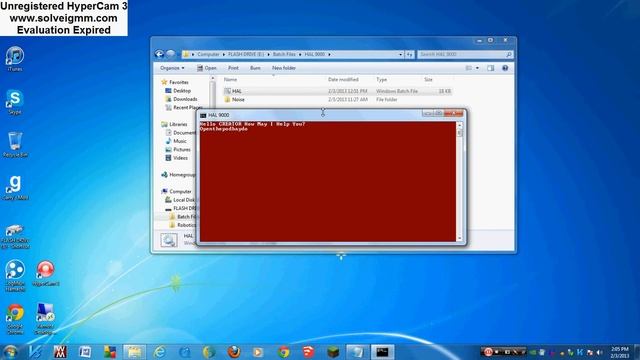The height and width of the screenshot is (360, 640).
Task: Switch to Command Prompt taskbar button
Action: [x=382, y=352]
